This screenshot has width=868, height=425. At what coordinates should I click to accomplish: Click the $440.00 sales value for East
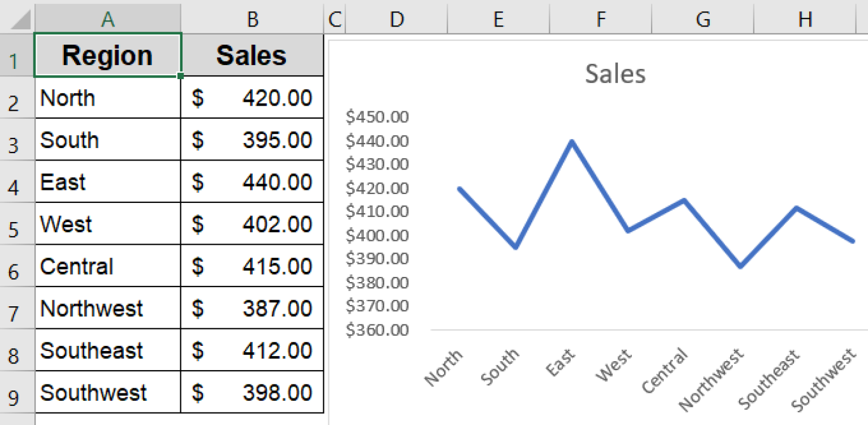coord(252,181)
